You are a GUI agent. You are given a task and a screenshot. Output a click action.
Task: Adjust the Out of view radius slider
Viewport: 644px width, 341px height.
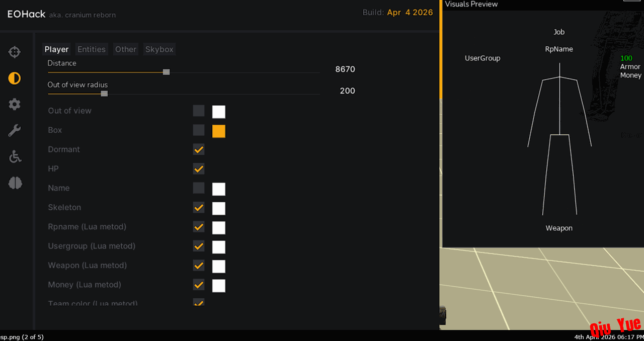point(104,94)
